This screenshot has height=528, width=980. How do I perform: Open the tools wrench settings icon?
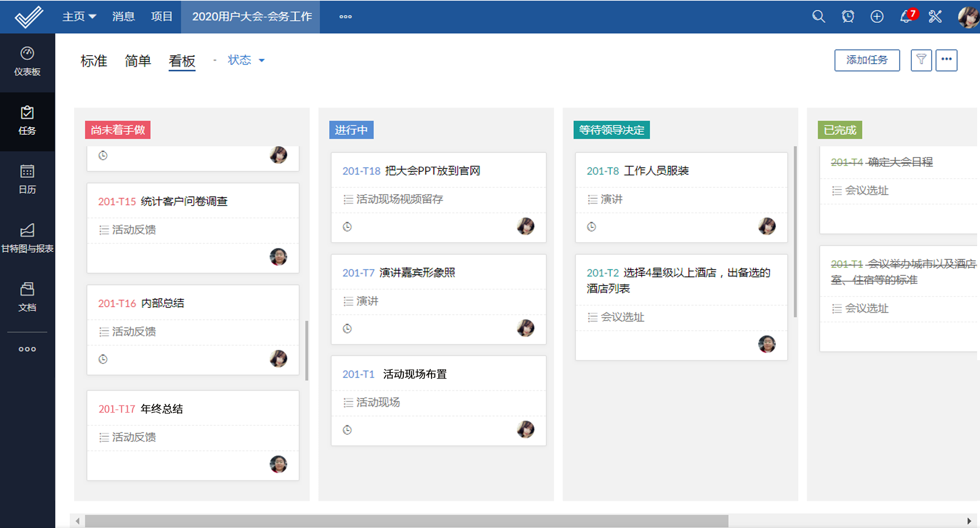click(x=935, y=16)
